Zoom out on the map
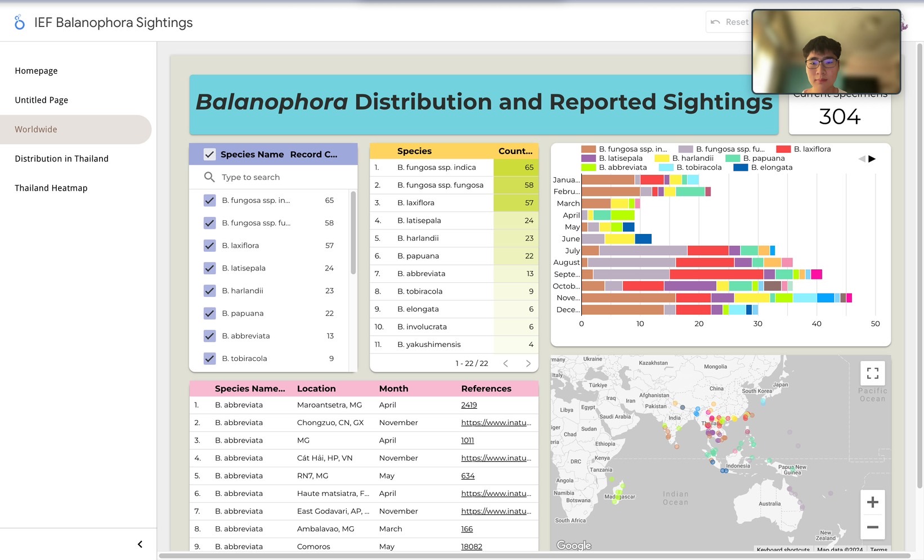Screen dimensions: 924x560 pos(872,527)
